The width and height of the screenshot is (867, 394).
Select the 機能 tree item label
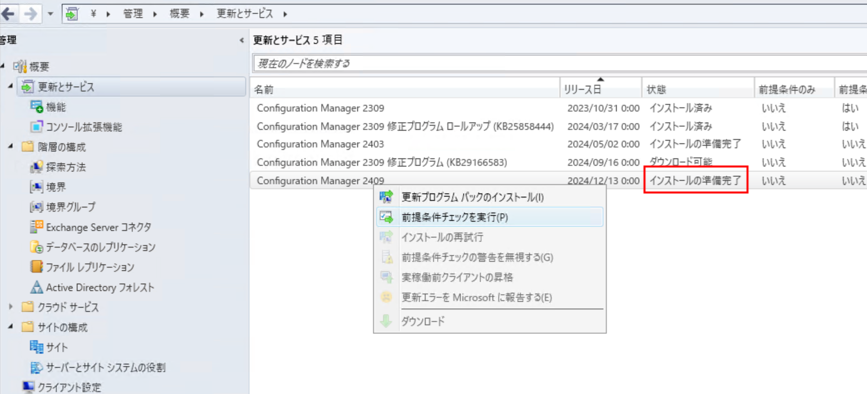(x=56, y=107)
